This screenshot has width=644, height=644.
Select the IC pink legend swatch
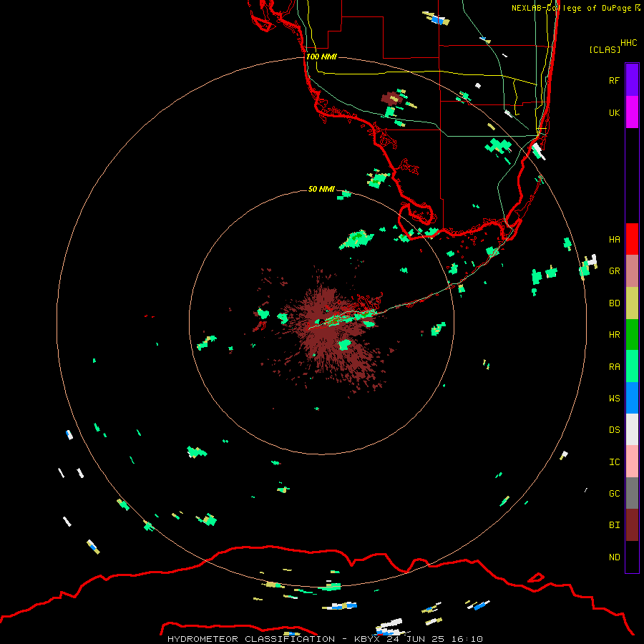(632, 462)
